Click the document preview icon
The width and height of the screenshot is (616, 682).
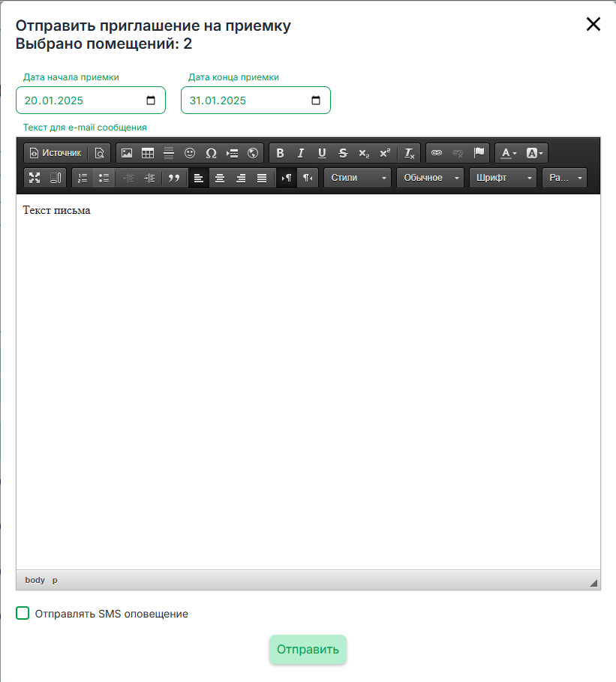pos(99,153)
